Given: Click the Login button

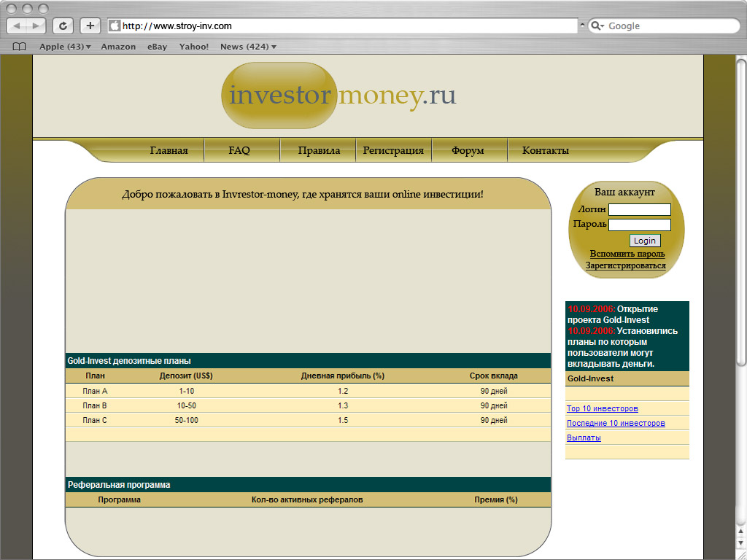Looking at the screenshot, I should click(x=645, y=241).
